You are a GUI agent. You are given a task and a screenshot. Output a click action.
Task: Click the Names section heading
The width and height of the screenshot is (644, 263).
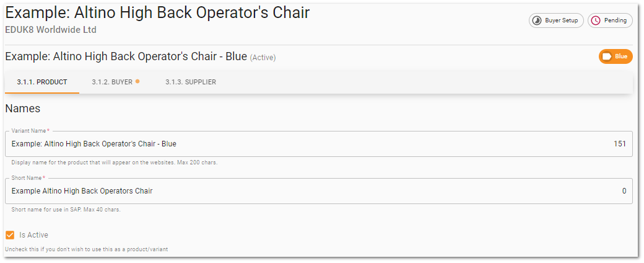click(22, 109)
